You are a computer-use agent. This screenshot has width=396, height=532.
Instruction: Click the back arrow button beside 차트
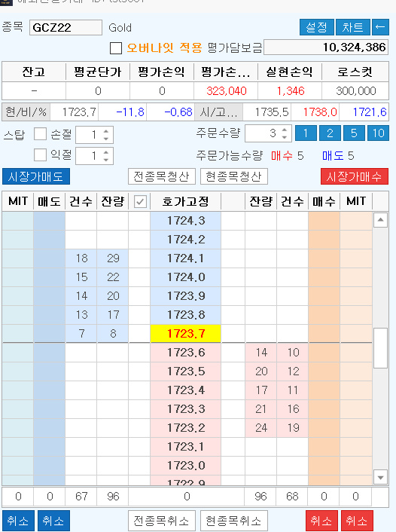point(380,27)
